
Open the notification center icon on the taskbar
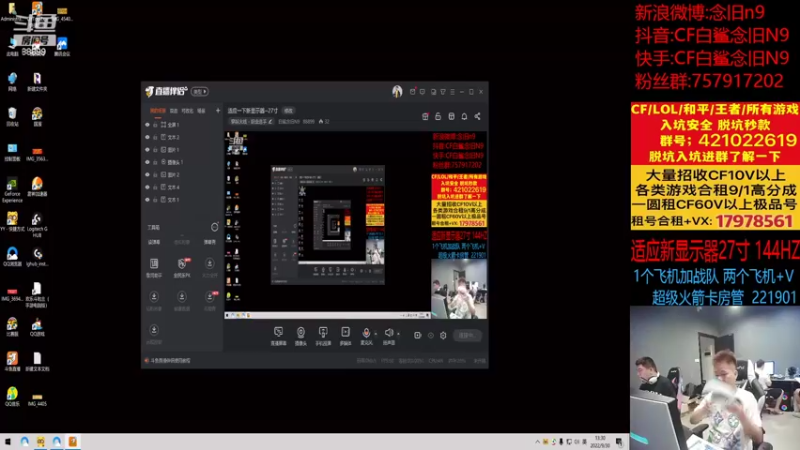619,442
